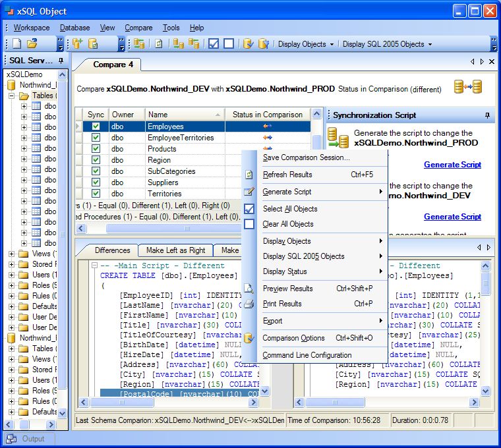501x448 pixels.
Task: Click the clear all objects toolbar icon
Action: pyautogui.click(x=228, y=44)
